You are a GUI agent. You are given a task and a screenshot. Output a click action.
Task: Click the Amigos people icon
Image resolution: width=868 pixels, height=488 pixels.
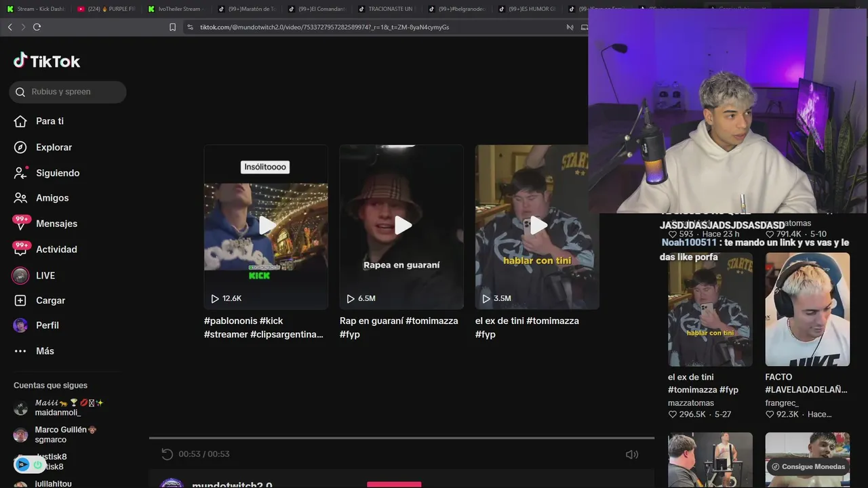20,198
